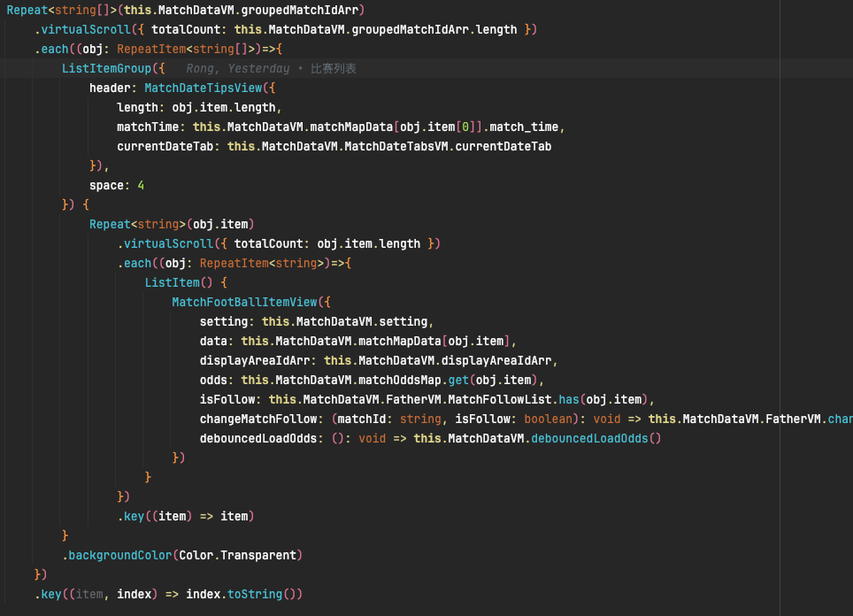Click 'matchOddsMap' in the odds line
The image size is (853, 616).
tap(400, 380)
